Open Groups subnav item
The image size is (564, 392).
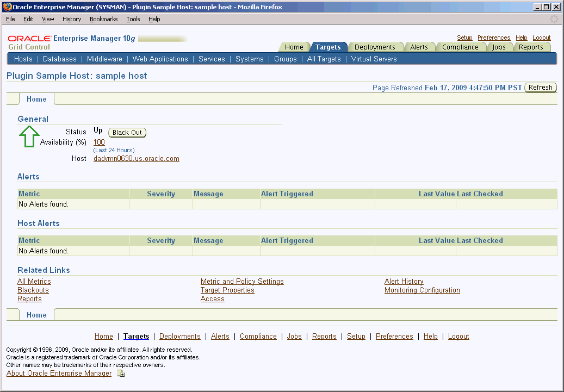[285, 59]
